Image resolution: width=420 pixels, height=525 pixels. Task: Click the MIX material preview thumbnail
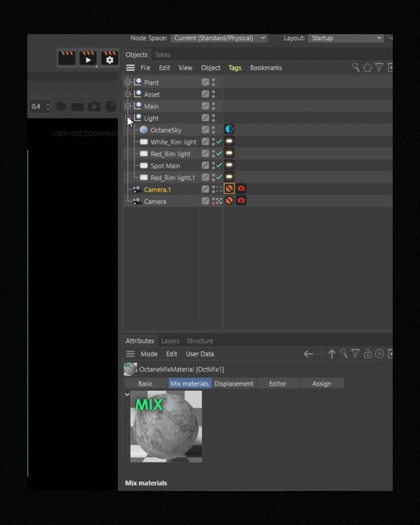166,426
